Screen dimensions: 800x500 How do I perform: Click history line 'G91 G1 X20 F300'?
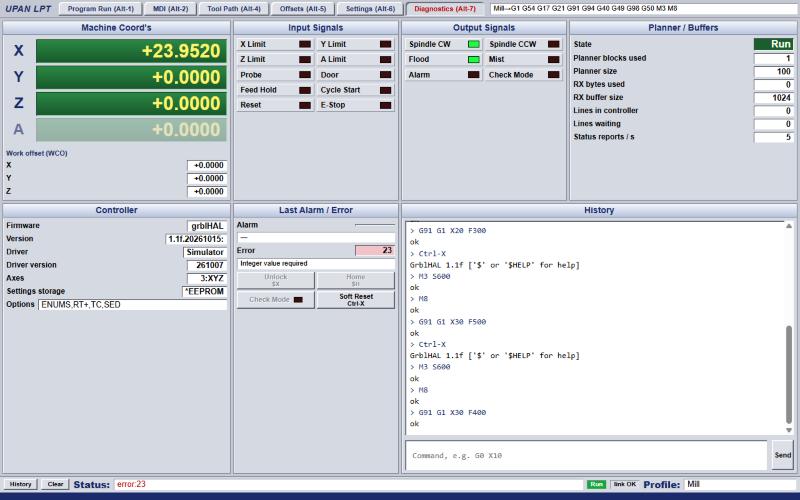point(452,231)
